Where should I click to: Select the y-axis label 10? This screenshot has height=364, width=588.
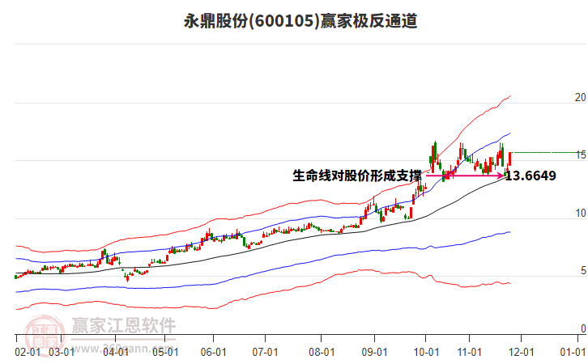(581, 213)
